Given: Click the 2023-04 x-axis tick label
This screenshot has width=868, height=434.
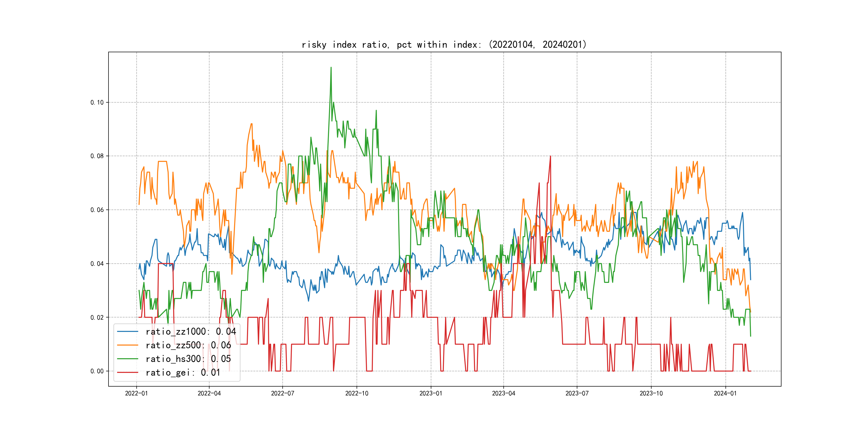Looking at the screenshot, I should pyautogui.click(x=503, y=393).
